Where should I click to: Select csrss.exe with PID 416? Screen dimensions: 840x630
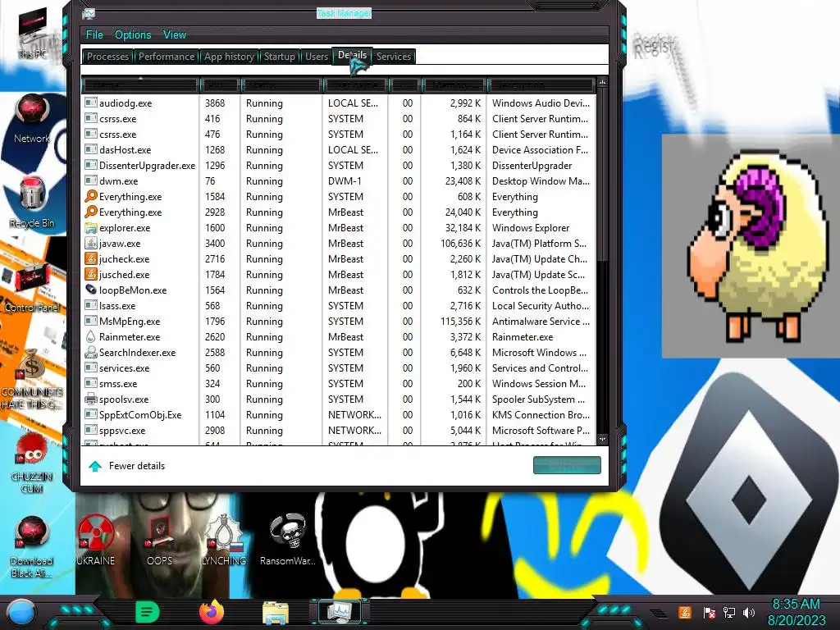coord(339,118)
